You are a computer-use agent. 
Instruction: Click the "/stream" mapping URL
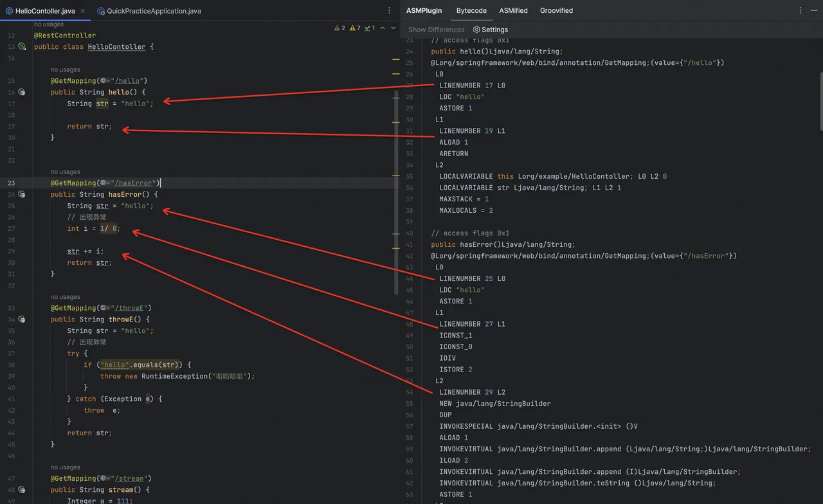[129, 478]
